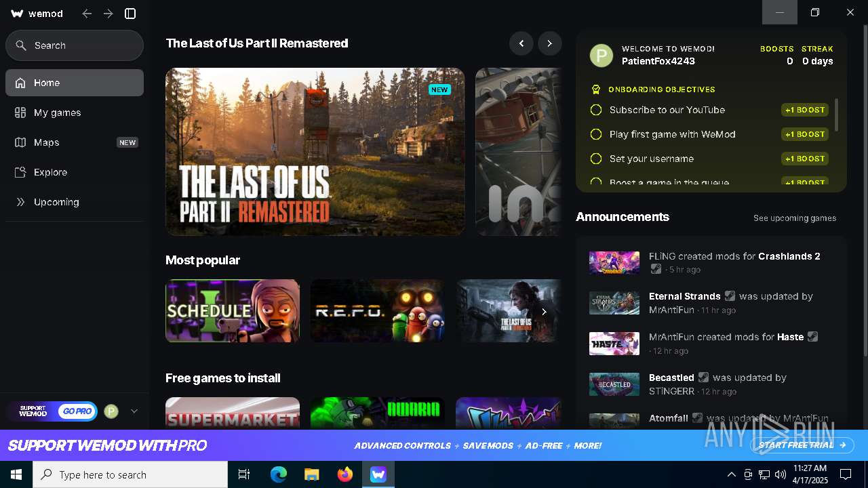Toggle the sidebar panel icon
868x488 pixels.
point(131,14)
